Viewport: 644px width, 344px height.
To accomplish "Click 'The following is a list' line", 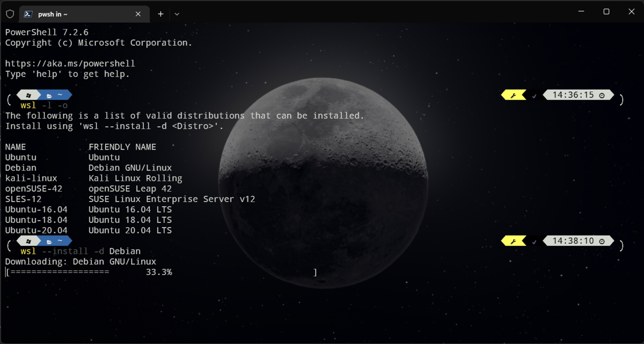I will coord(185,116).
